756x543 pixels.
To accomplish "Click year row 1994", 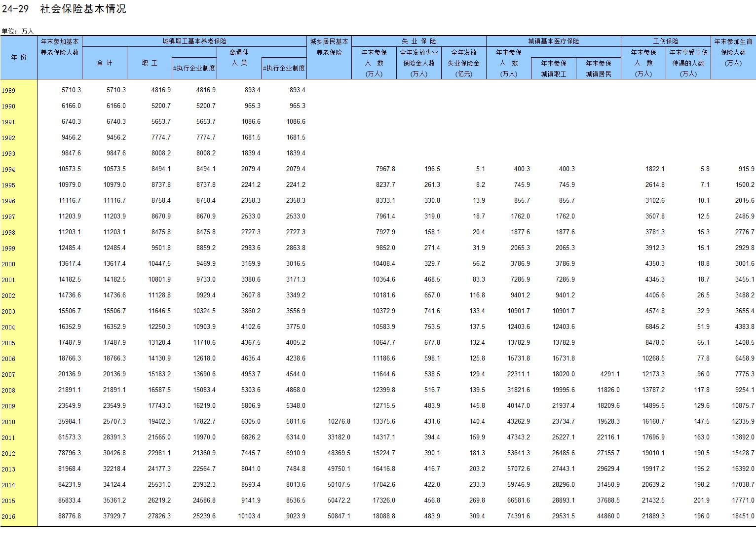I will coord(8,170).
